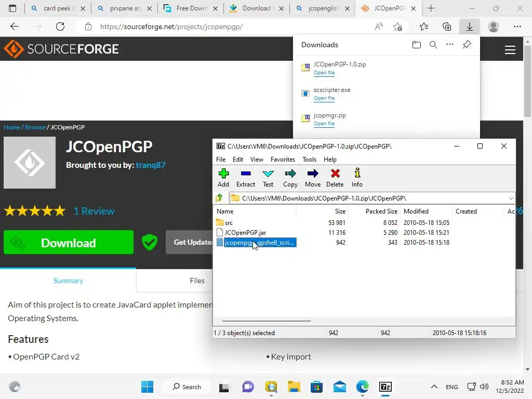Open SourceForge hamburger menu

coord(510,50)
